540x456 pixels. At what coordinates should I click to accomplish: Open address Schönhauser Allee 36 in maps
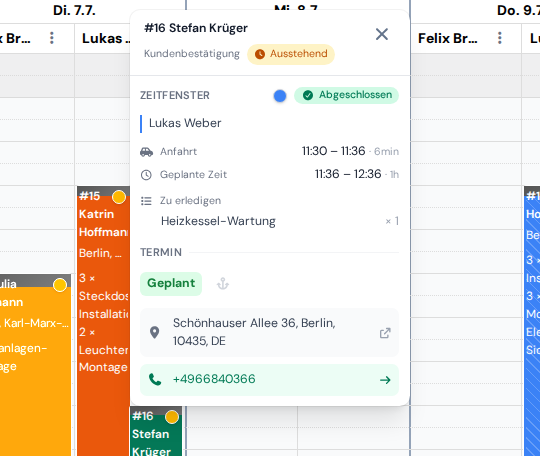[269, 332]
